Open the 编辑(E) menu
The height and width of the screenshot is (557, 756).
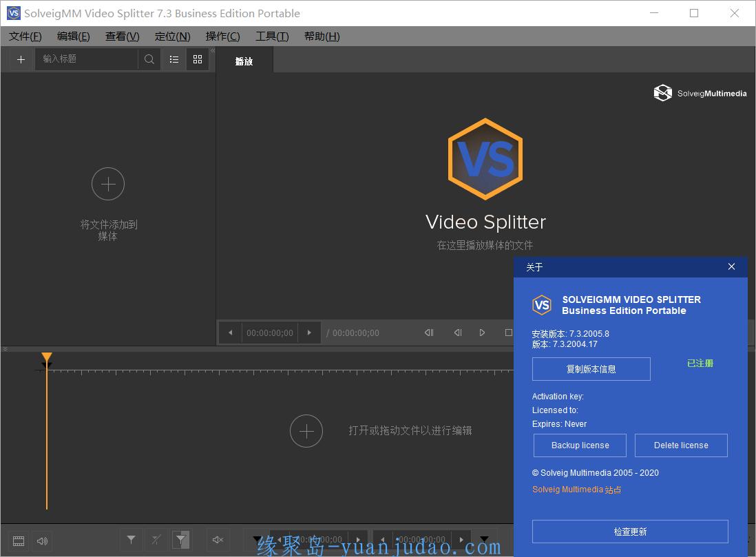coord(73,36)
